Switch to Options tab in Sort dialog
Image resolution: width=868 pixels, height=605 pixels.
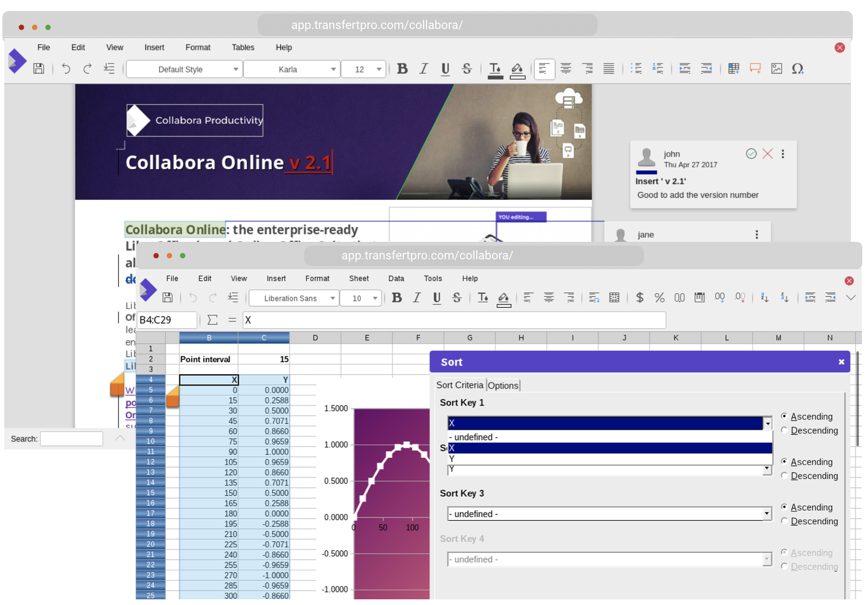[x=503, y=385]
